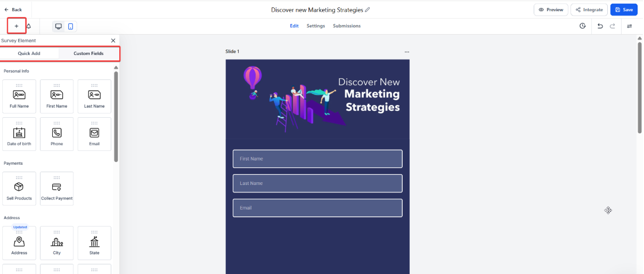Click the undo arrow icon

click(600, 26)
